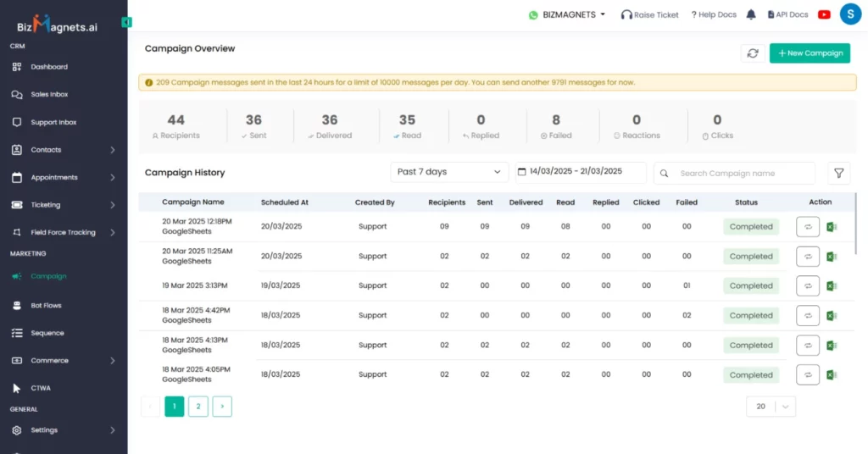The image size is (868, 454).
Task: Select page 1 of campaign history
Action: (175, 407)
